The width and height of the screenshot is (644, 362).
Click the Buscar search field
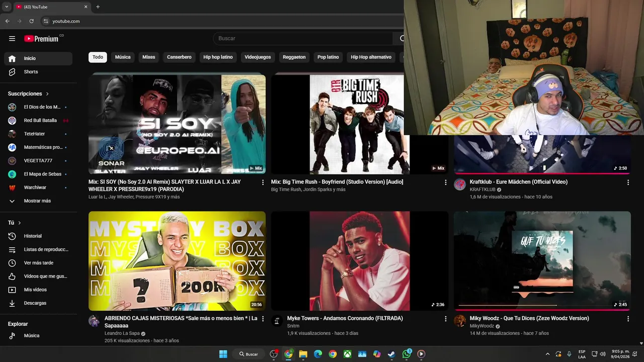303,39
